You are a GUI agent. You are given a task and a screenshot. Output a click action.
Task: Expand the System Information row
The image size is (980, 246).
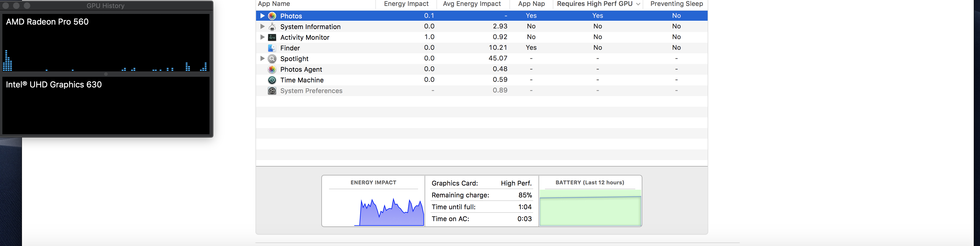(262, 26)
